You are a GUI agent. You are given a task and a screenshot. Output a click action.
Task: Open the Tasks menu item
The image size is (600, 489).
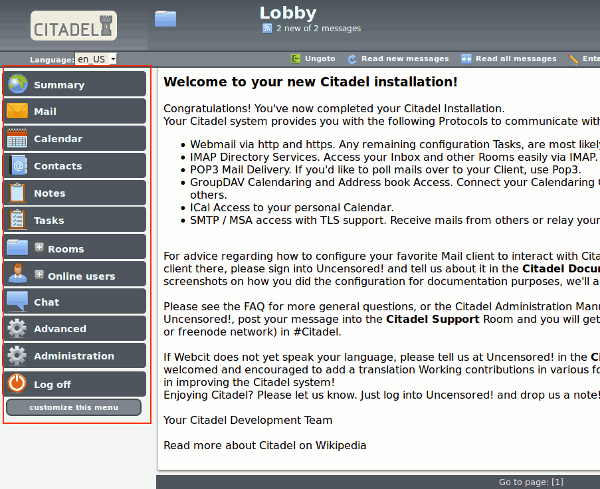pyautogui.click(x=75, y=220)
